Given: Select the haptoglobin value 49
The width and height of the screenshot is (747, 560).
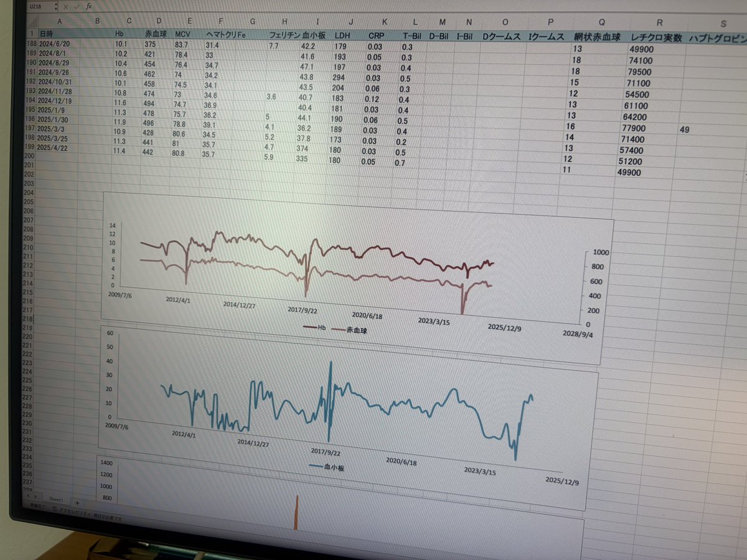Looking at the screenshot, I should (x=684, y=130).
